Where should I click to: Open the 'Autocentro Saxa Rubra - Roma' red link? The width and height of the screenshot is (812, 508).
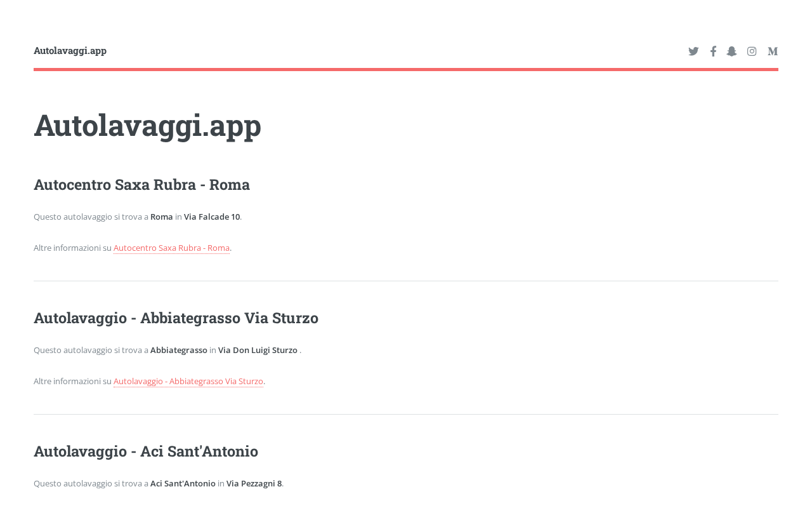(x=171, y=248)
